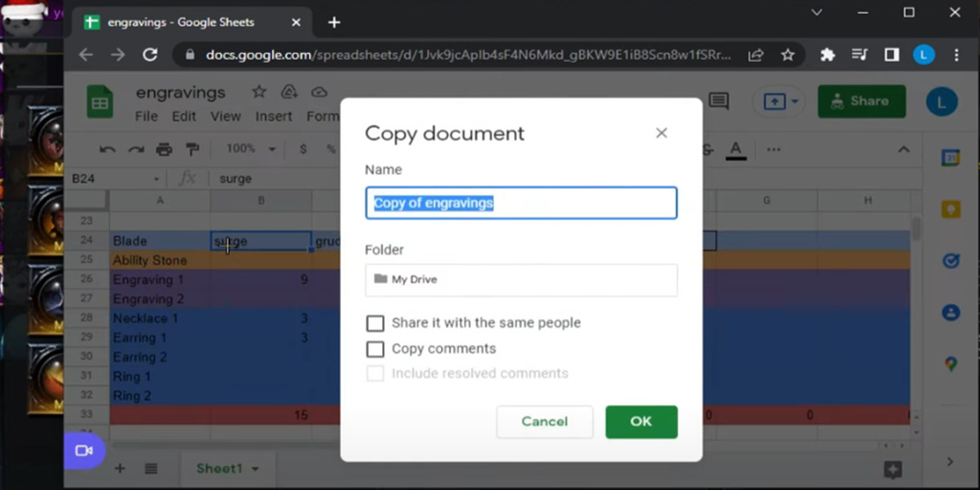Print the spreadsheet
Screen dimensions: 980x490
click(x=164, y=149)
